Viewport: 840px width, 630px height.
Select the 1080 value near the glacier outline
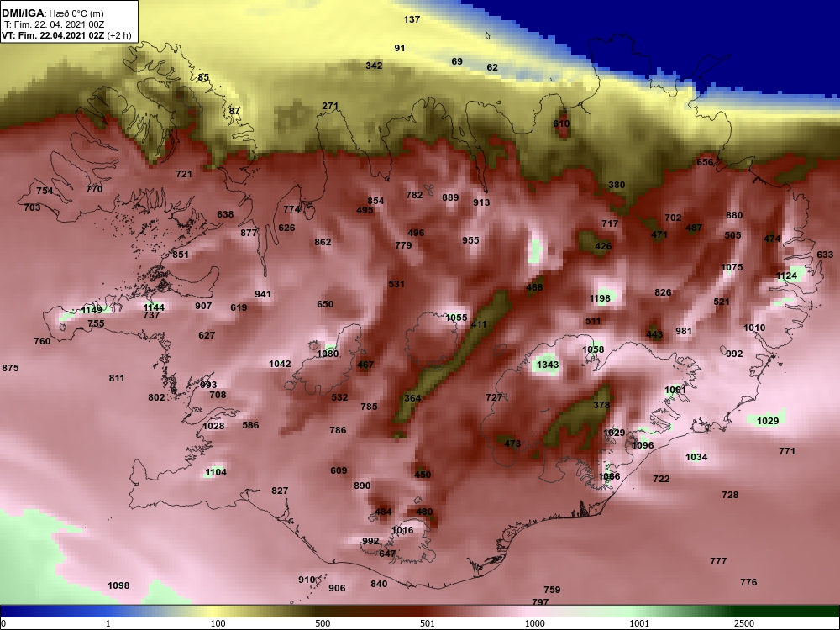[328, 354]
